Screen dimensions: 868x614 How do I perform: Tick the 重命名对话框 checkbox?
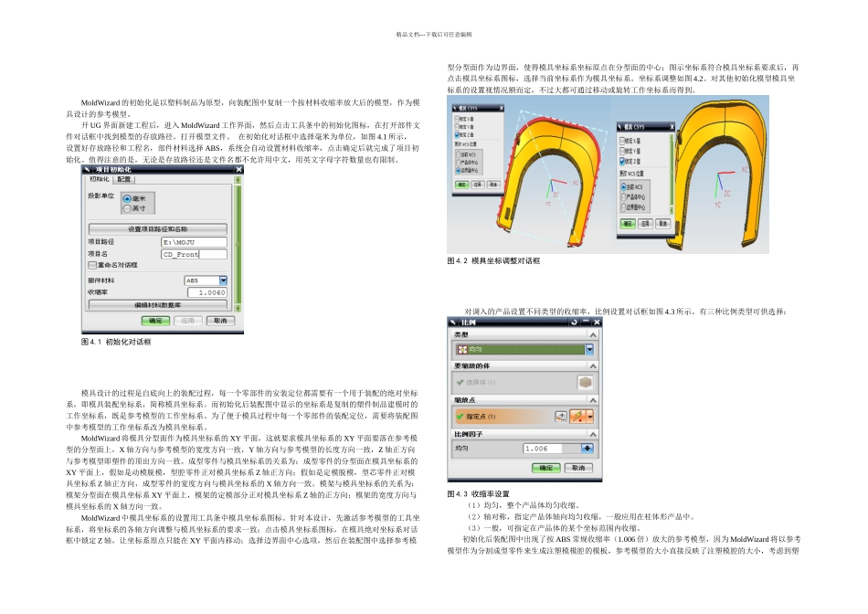(x=92, y=265)
